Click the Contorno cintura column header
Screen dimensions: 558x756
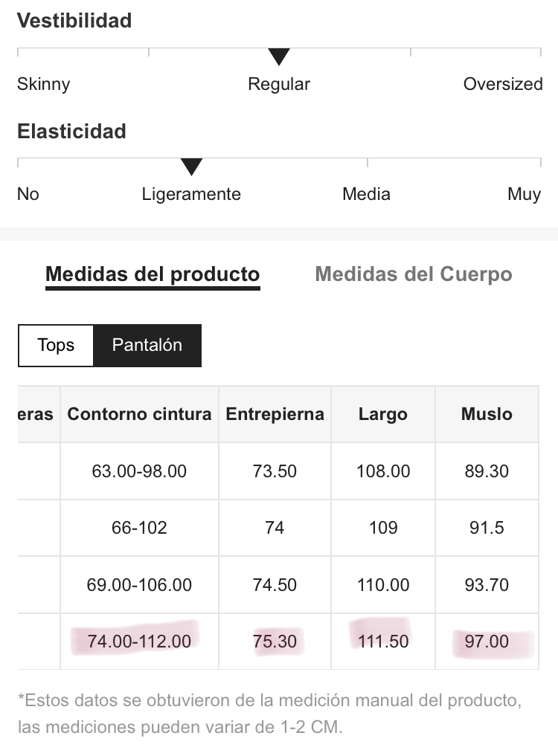pos(140,414)
